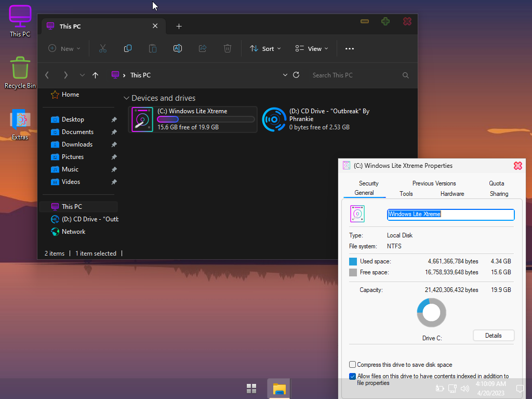
Task: Switch to the Tools tab
Action: (406, 194)
